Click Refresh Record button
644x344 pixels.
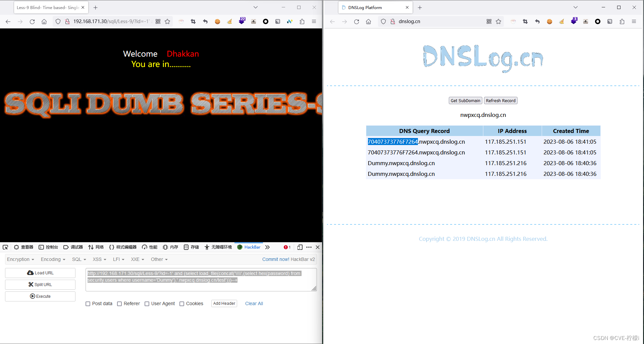point(500,100)
